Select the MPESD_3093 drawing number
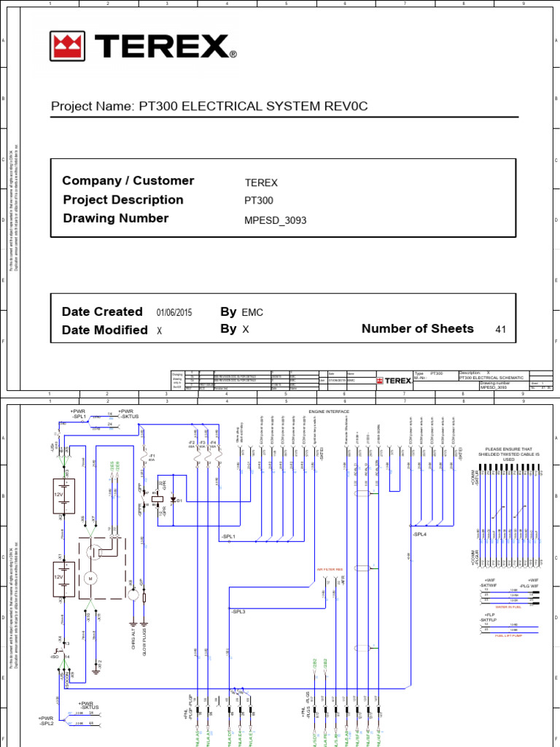Image resolution: width=560 pixels, height=747 pixels. pos(275,221)
